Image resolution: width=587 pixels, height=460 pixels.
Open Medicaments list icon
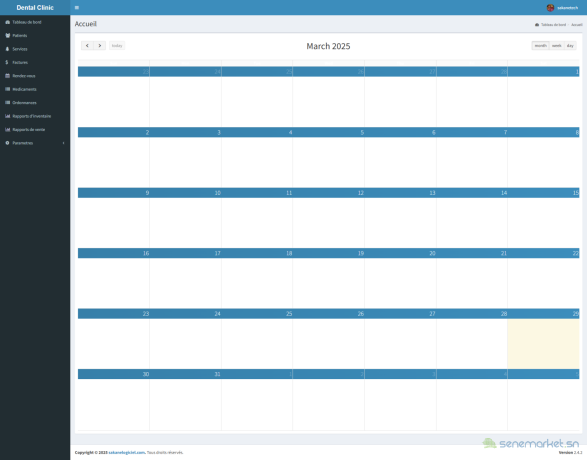click(7, 89)
